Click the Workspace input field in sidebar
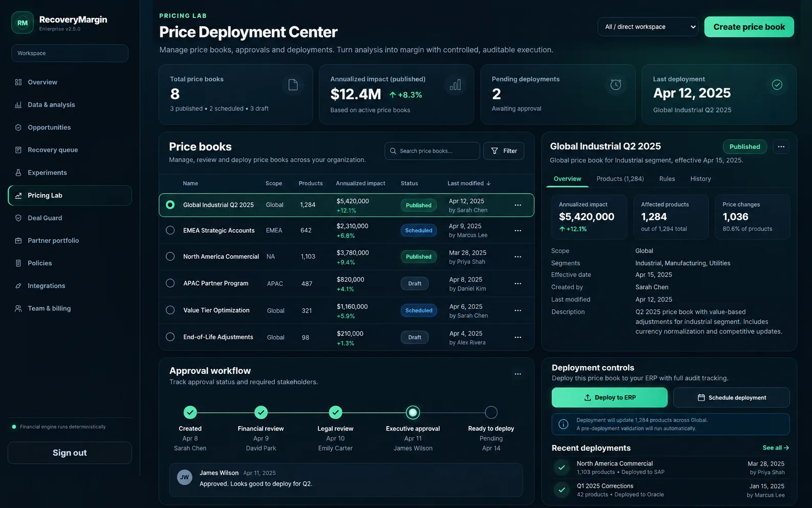The image size is (812, 508). 70,53
